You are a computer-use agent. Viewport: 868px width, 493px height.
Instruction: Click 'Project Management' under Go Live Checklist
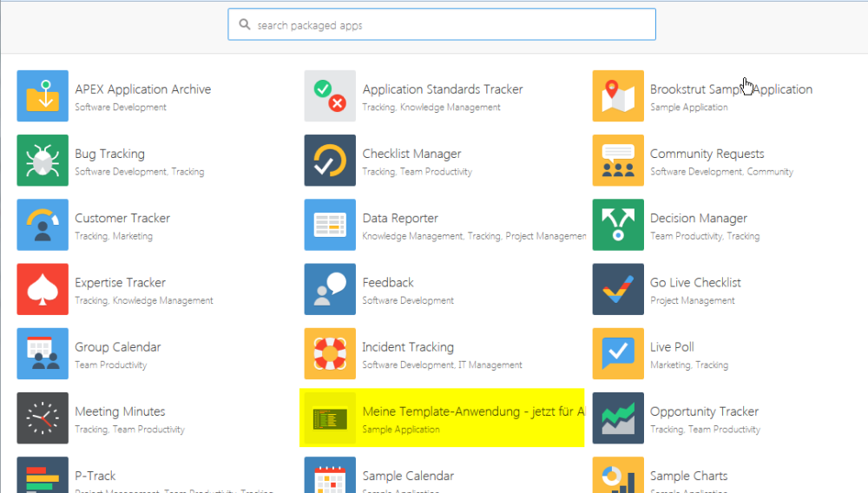pyautogui.click(x=693, y=300)
